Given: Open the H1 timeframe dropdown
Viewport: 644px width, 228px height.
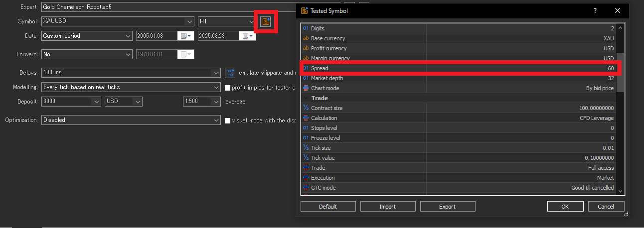Looking at the screenshot, I should point(251,21).
